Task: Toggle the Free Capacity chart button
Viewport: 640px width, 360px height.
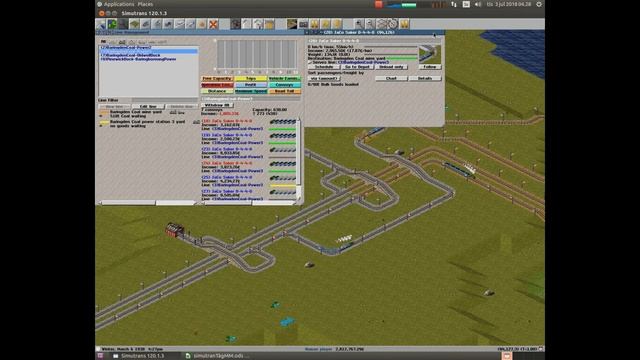Action: coord(217,78)
